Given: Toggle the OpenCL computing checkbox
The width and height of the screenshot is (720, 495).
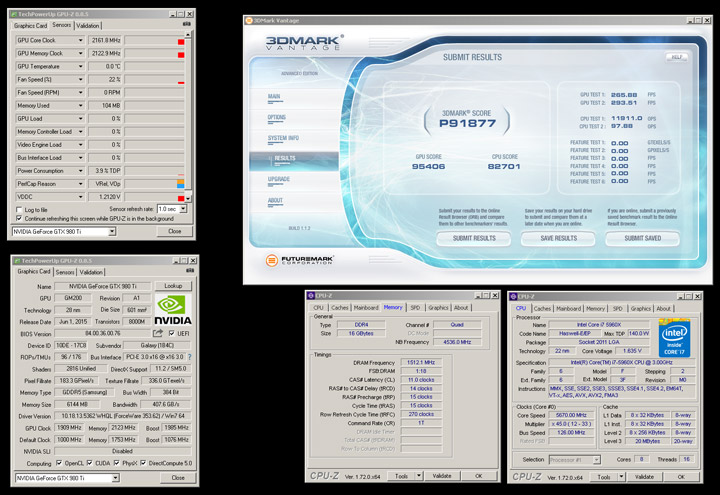Looking at the screenshot, I should click(59, 463).
